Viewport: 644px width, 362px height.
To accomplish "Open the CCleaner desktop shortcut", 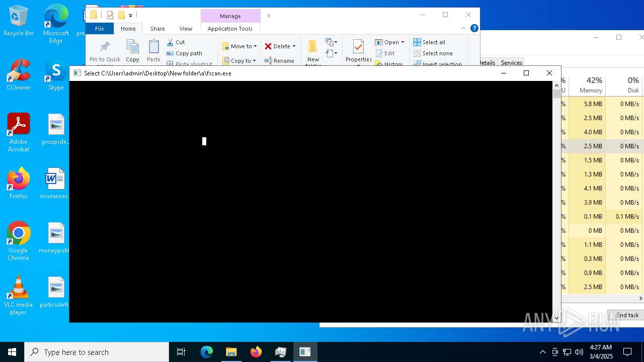I will click(19, 74).
